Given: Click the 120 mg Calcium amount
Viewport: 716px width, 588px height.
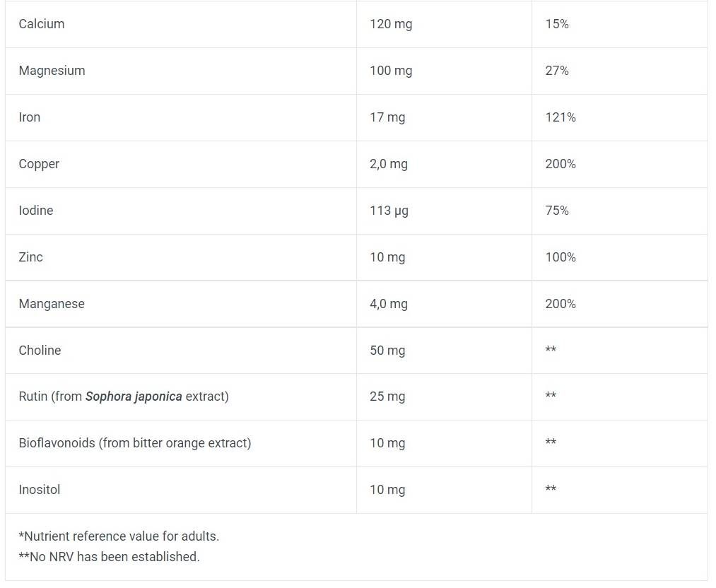Looking at the screenshot, I should pos(391,24).
